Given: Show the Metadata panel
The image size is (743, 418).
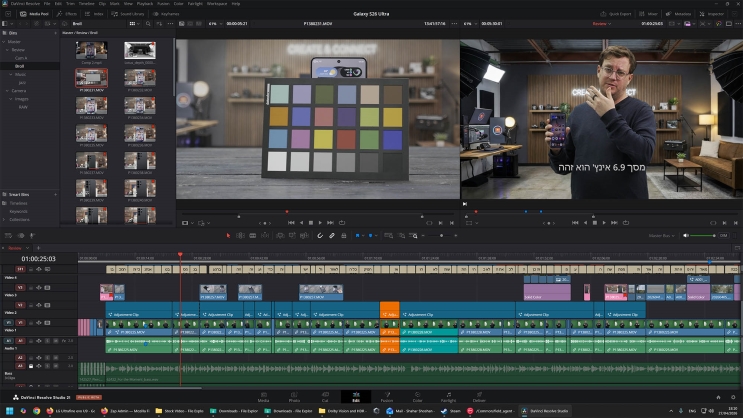Looking at the screenshot, I should [x=679, y=14].
